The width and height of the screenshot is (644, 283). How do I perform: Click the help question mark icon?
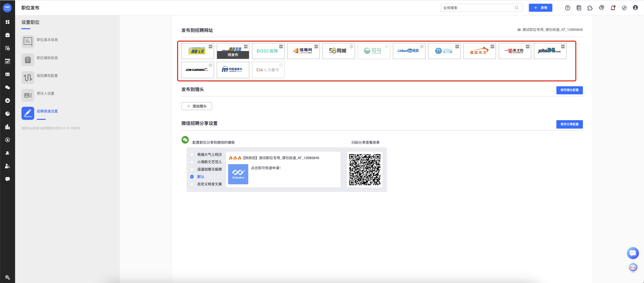568,8
